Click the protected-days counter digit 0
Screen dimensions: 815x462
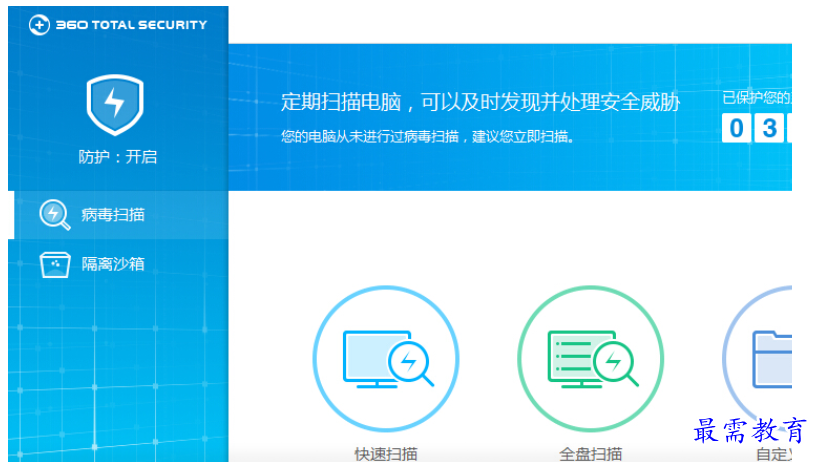click(x=737, y=128)
